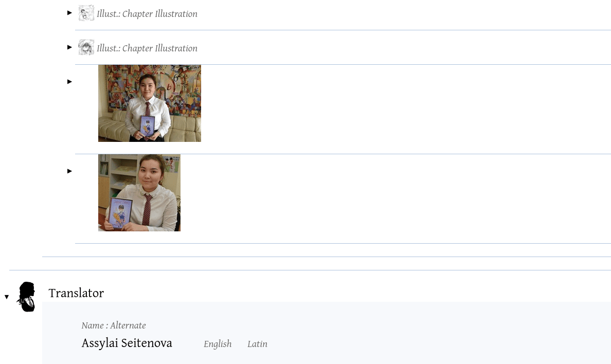Viewport: 611px width, 364px height.
Task: Select first 'Illust.: Chapter Illustration' label
Action: [147, 14]
